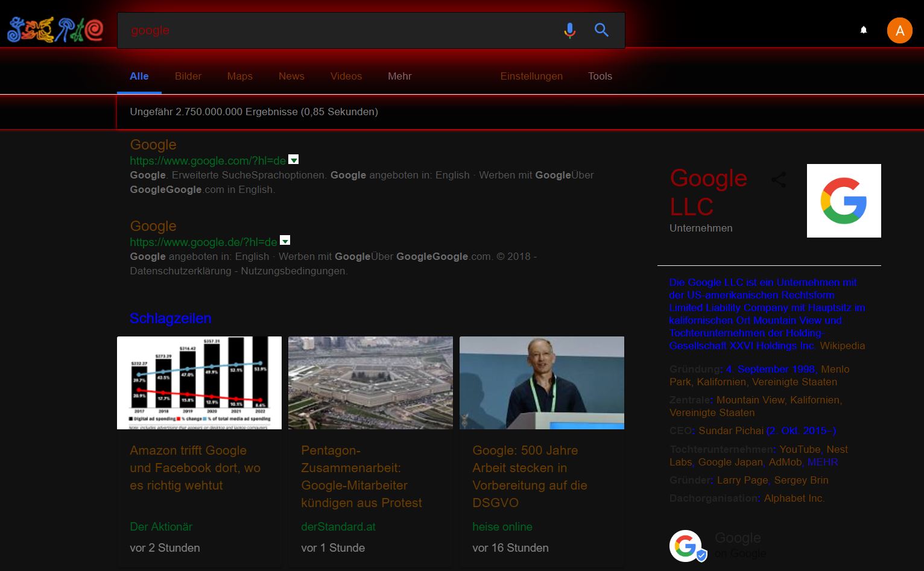This screenshot has height=571, width=924.
Task: Open the YouTube subsidiary link
Action: 800,449
